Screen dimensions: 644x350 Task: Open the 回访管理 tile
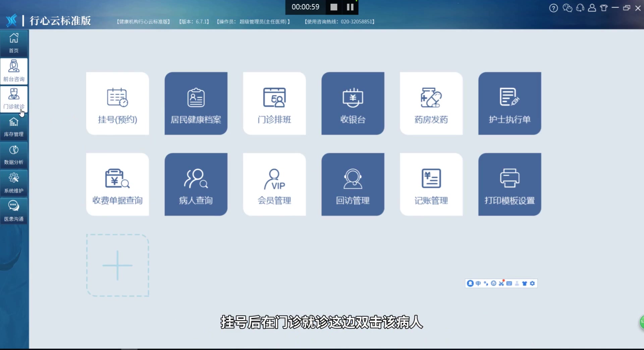(353, 184)
